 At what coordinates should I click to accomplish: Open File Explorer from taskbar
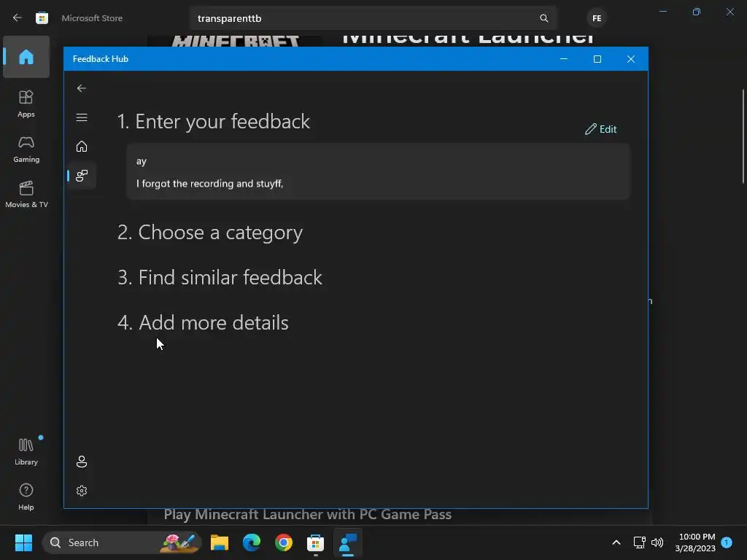click(220, 542)
